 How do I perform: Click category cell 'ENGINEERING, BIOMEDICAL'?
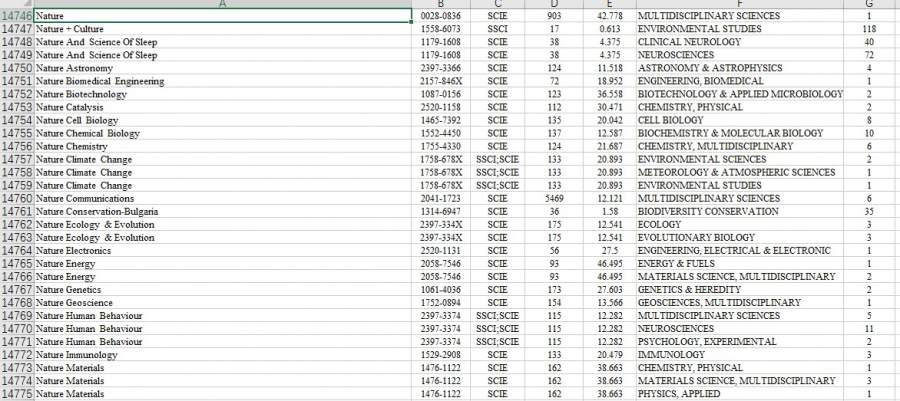tap(740, 81)
